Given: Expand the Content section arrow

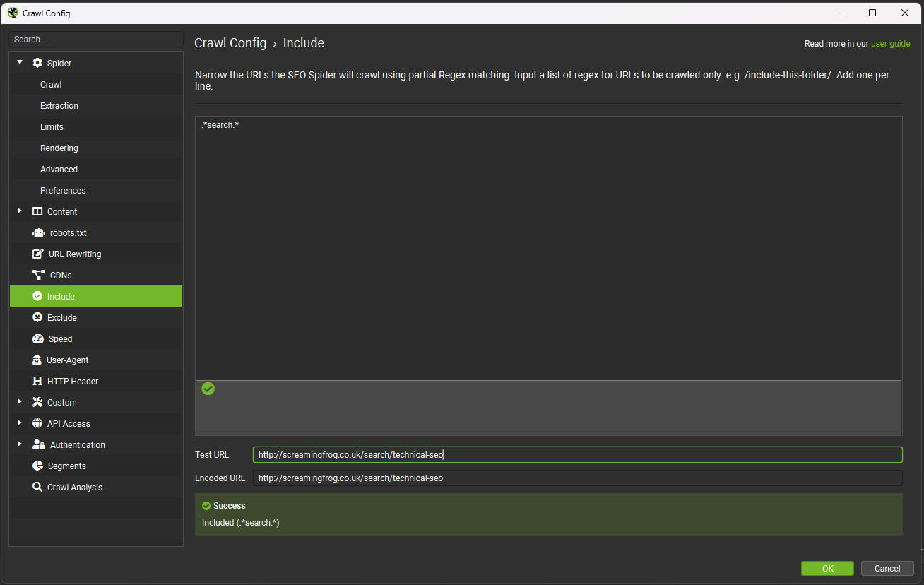Looking at the screenshot, I should click(x=20, y=211).
